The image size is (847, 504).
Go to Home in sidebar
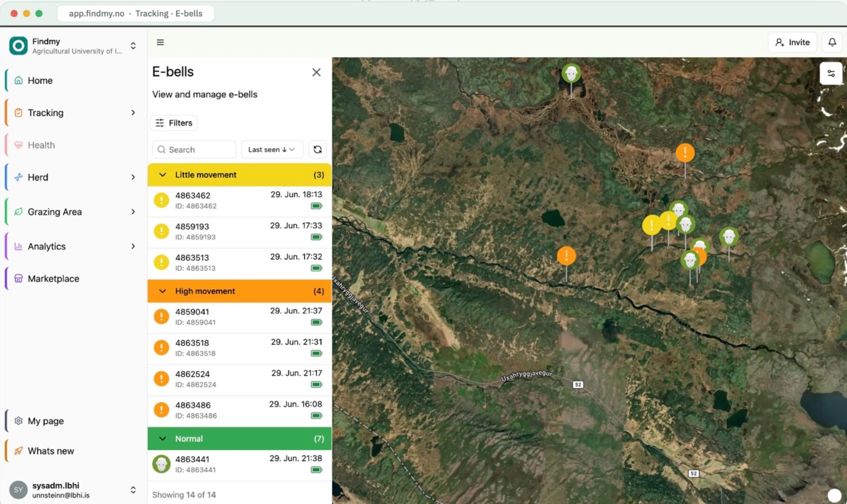(74, 80)
